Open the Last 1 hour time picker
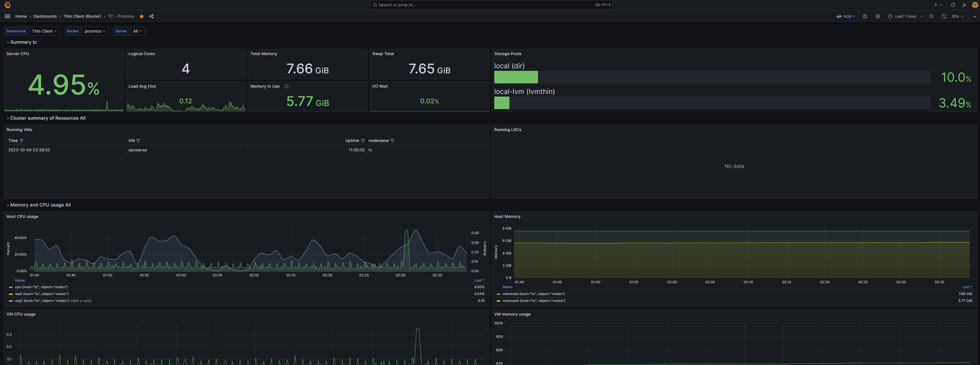Viewport: 980px width, 365px height. coord(905,16)
